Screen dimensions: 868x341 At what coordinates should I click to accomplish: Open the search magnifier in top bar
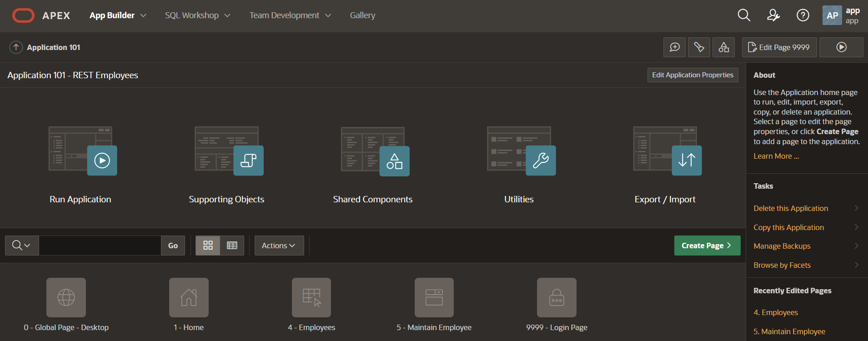pyautogui.click(x=744, y=15)
